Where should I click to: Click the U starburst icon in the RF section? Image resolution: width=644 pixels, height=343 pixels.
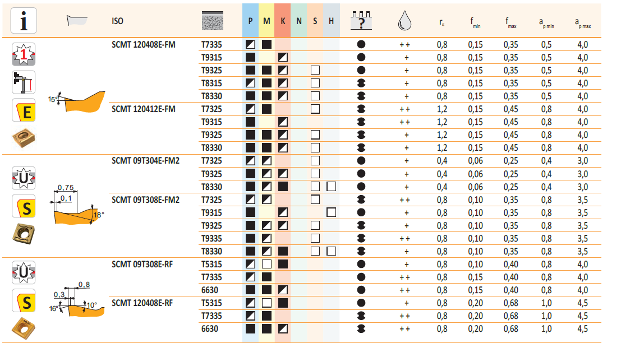(x=24, y=273)
